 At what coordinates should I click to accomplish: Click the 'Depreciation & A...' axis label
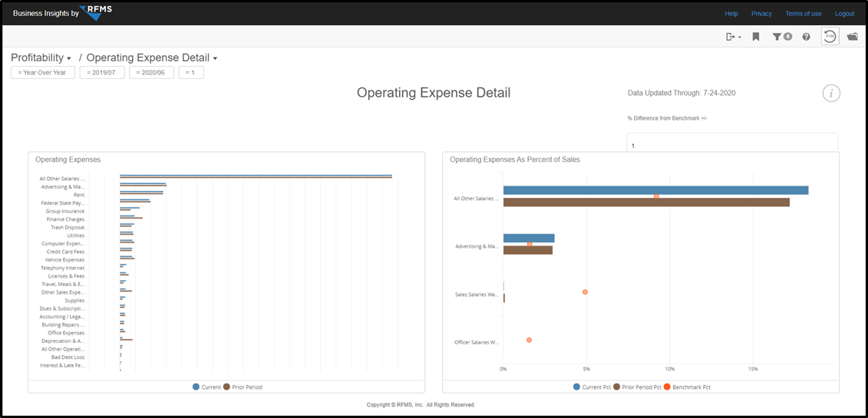pyautogui.click(x=64, y=341)
